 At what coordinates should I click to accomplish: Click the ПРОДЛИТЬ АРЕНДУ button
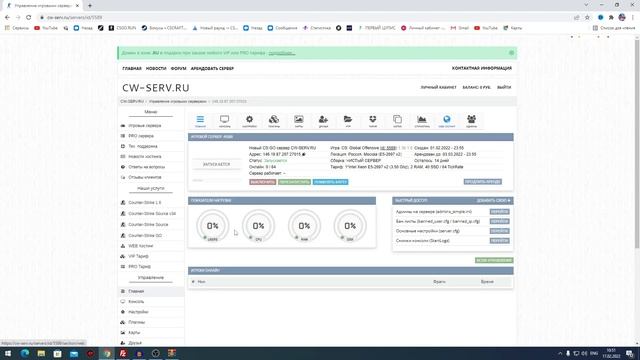483,182
